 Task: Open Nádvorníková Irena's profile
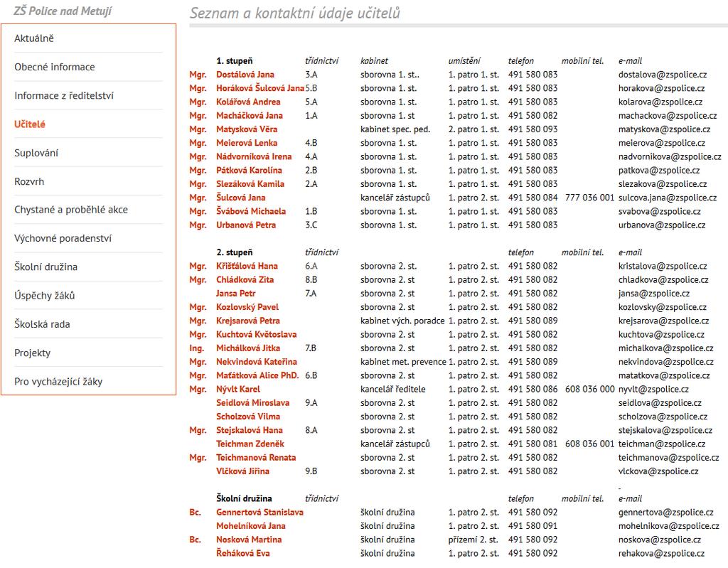(254, 157)
